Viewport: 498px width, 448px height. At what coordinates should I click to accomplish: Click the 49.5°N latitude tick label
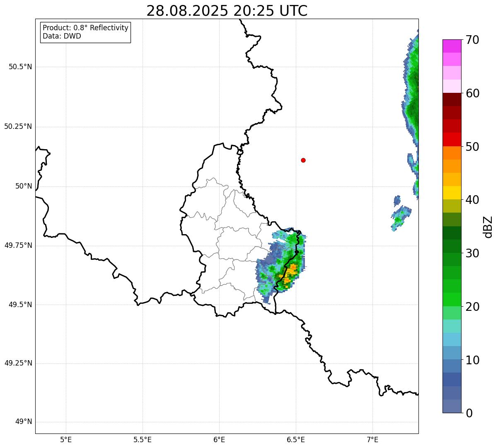point(20,305)
